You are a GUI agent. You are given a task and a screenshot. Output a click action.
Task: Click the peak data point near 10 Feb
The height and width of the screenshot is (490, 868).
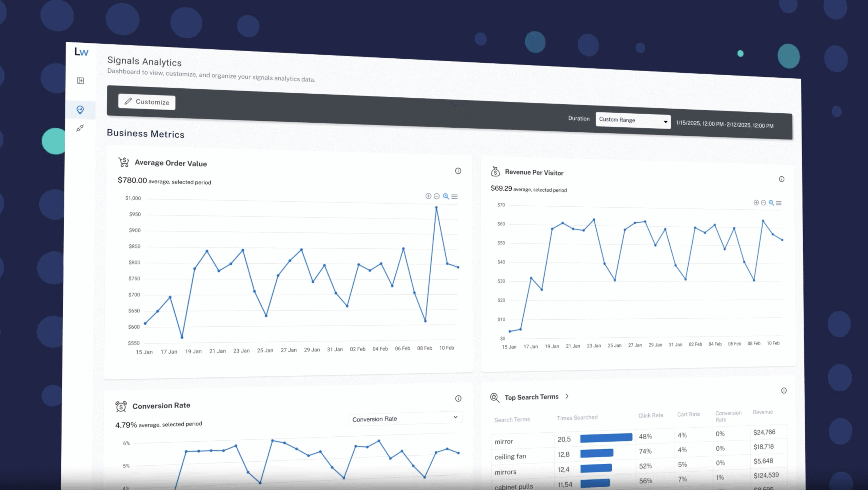pyautogui.click(x=436, y=207)
